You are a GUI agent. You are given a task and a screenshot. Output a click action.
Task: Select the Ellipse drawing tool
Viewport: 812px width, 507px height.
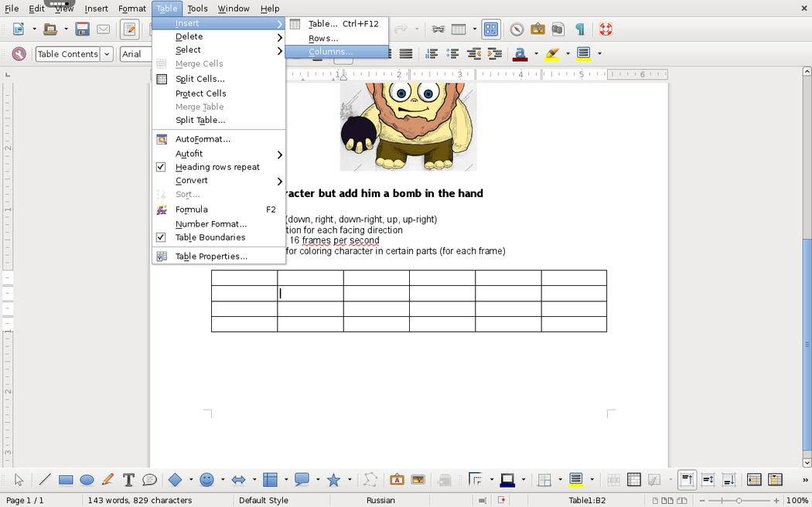tap(87, 480)
